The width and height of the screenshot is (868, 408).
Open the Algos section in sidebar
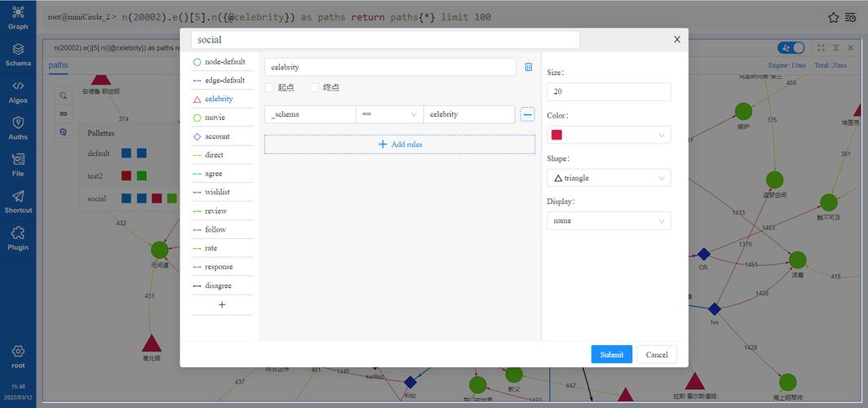[18, 92]
